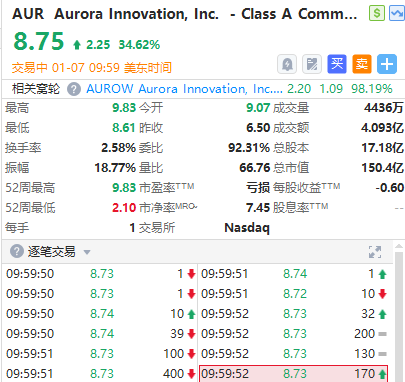Click the orange 卖 sell button

[x=362, y=64]
